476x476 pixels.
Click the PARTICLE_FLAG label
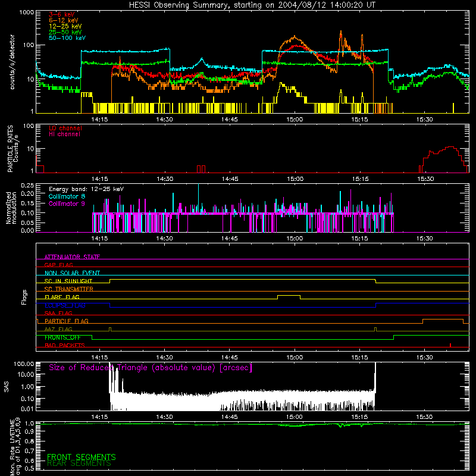point(67,321)
